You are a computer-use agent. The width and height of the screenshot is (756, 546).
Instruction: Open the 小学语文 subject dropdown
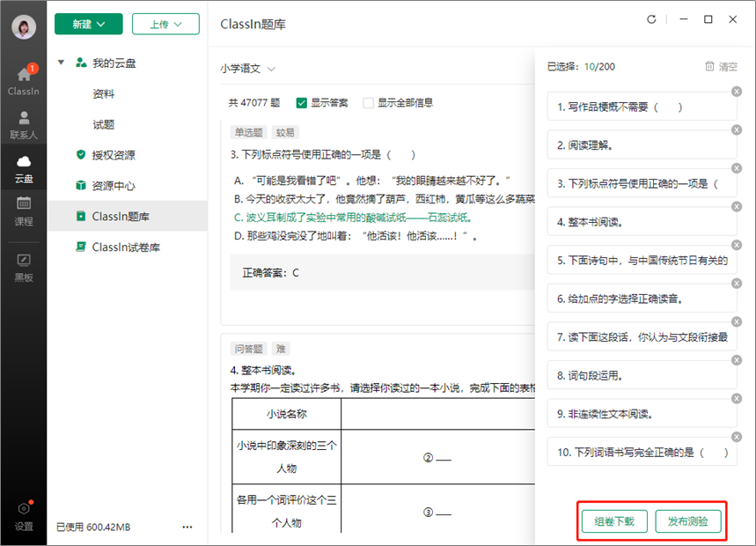point(248,69)
